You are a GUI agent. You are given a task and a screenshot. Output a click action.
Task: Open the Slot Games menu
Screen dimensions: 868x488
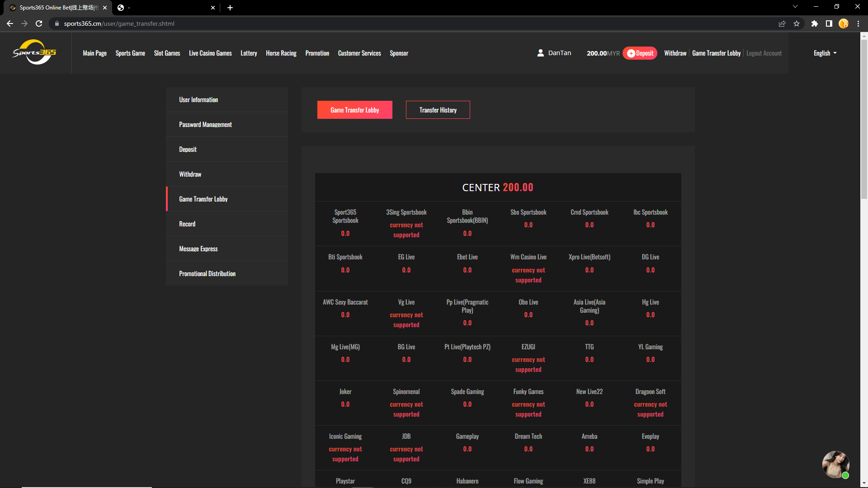coord(167,53)
